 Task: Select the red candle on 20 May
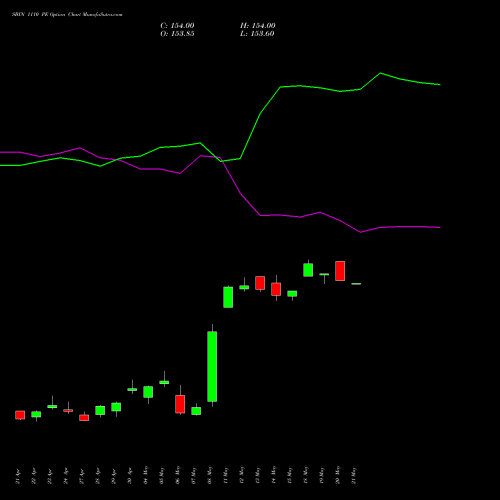340,271
